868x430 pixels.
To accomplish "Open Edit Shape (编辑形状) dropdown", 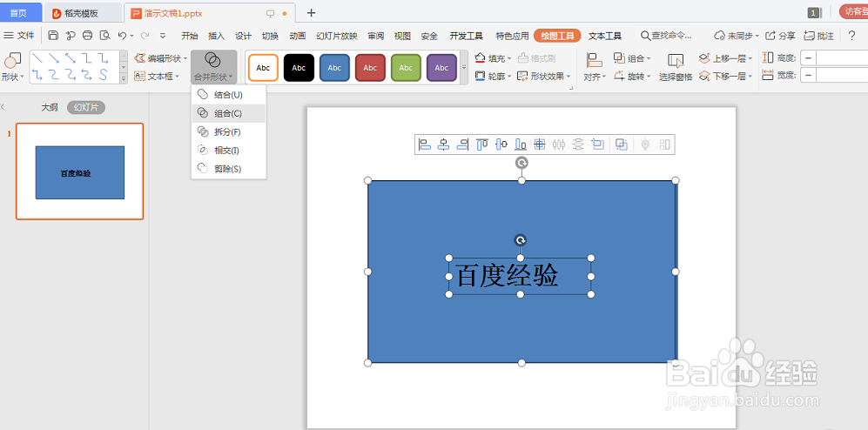I will coord(160,58).
